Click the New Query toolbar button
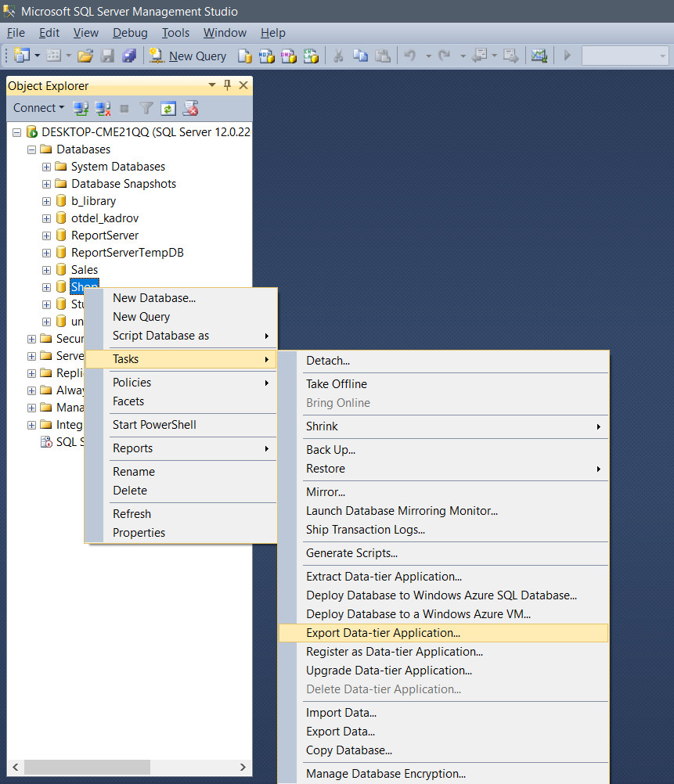 pyautogui.click(x=188, y=56)
